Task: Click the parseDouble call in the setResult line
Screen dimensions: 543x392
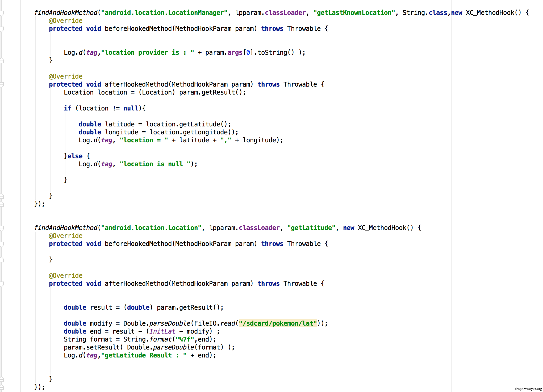Action: (173, 347)
